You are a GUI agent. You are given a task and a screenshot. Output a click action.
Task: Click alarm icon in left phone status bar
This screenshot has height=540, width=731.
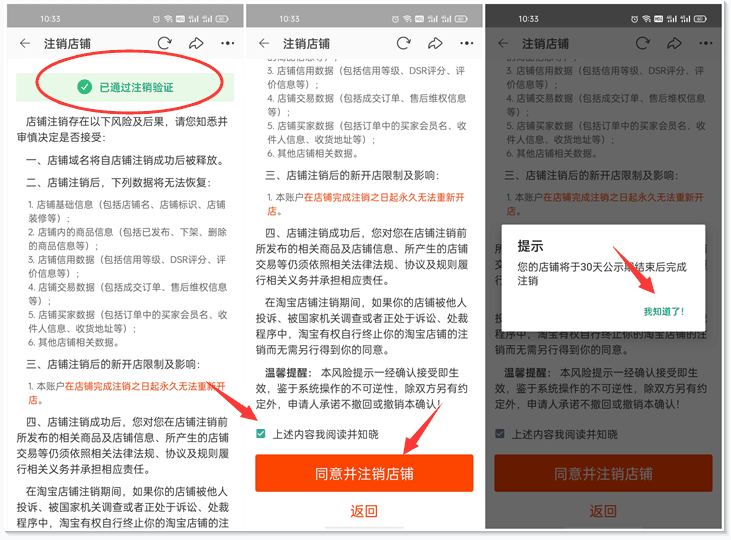156,19
